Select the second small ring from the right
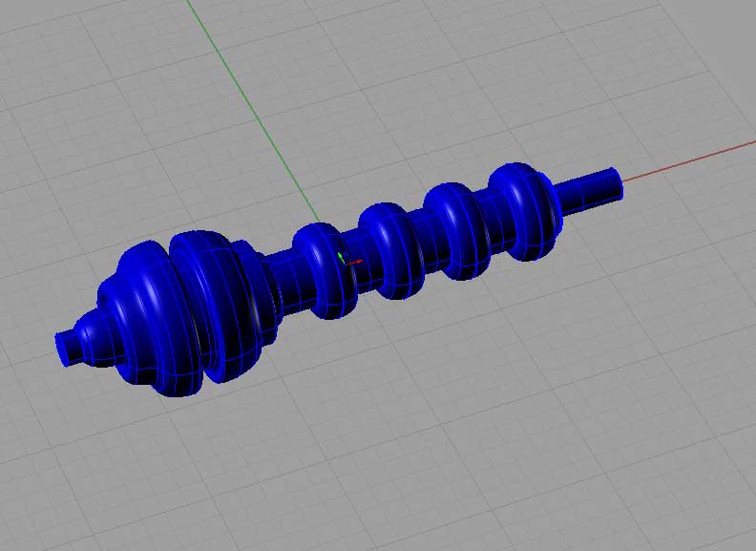This screenshot has width=756, height=551. (456, 229)
